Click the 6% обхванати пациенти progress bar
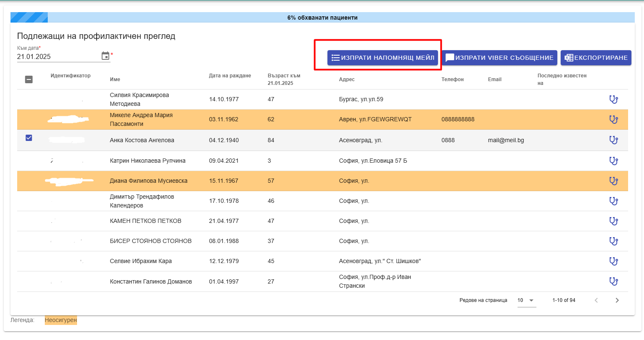Image resolution: width=644 pixels, height=340 pixels. tap(322, 18)
